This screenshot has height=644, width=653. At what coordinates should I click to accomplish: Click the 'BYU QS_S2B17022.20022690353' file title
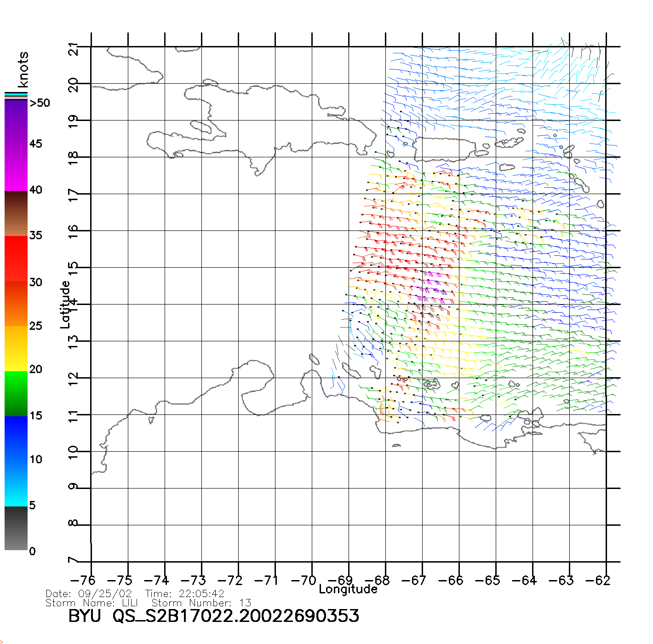click(214, 616)
